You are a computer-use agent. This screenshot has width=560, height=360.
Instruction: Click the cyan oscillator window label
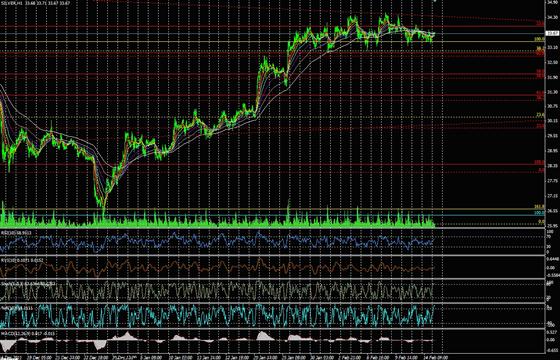pyautogui.click(x=17, y=307)
